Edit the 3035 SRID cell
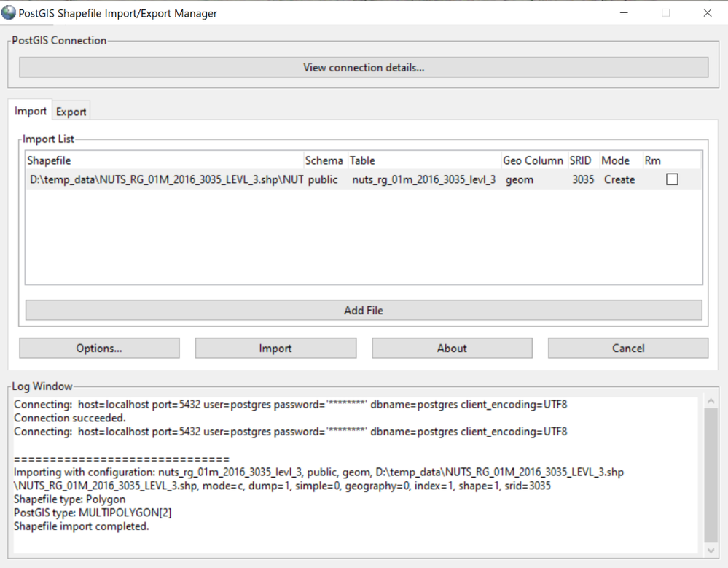 [x=583, y=180]
